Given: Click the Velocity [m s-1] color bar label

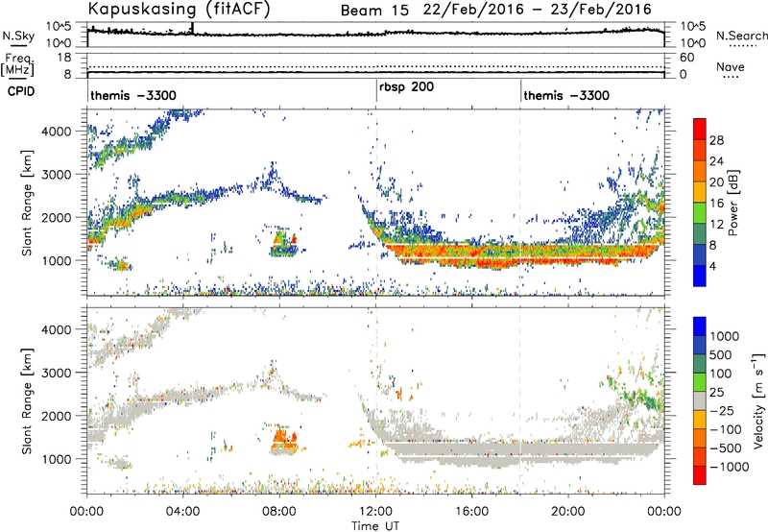Looking at the screenshot, I should (758, 400).
